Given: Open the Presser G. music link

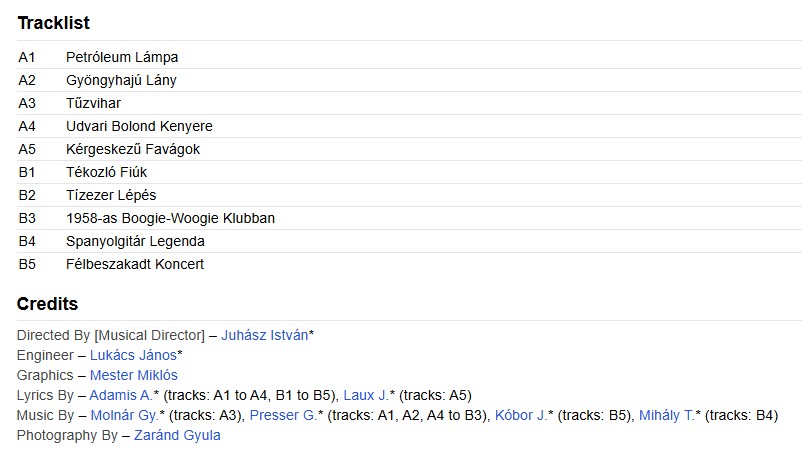Looking at the screenshot, I should click(x=283, y=415).
